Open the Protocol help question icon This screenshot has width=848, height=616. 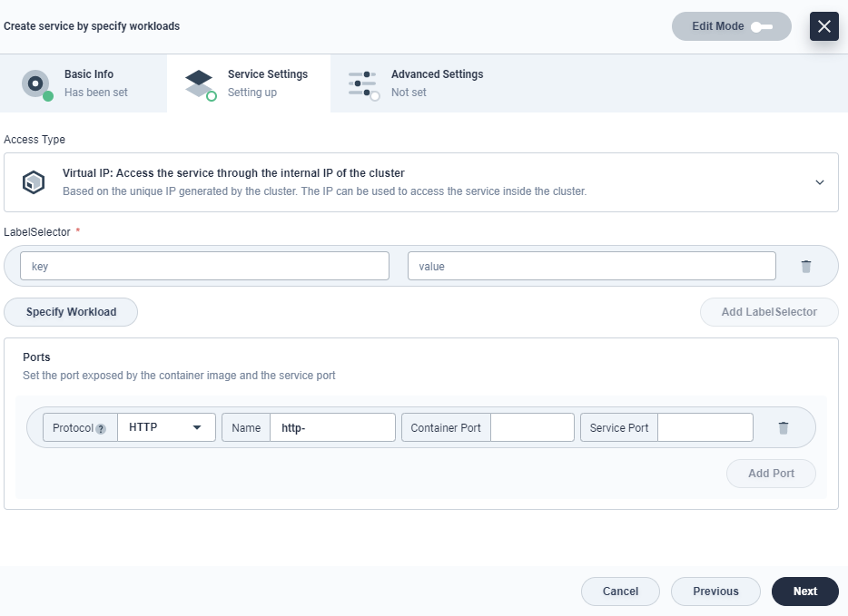(101, 428)
